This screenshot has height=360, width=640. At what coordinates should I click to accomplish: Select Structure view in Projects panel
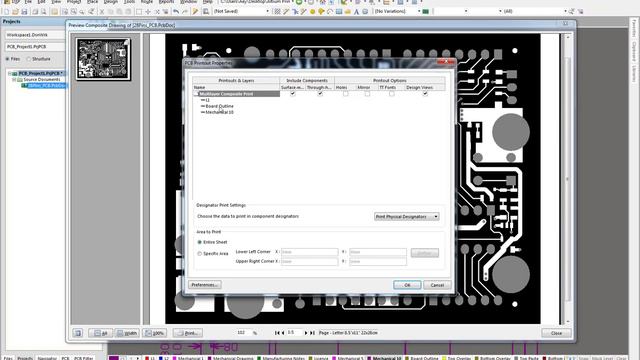click(29, 59)
